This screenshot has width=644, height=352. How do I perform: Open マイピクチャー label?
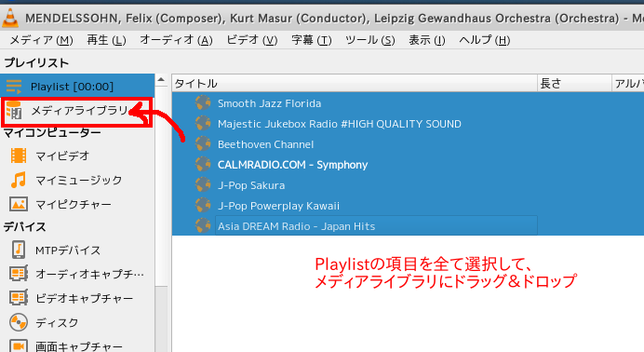click(x=74, y=204)
